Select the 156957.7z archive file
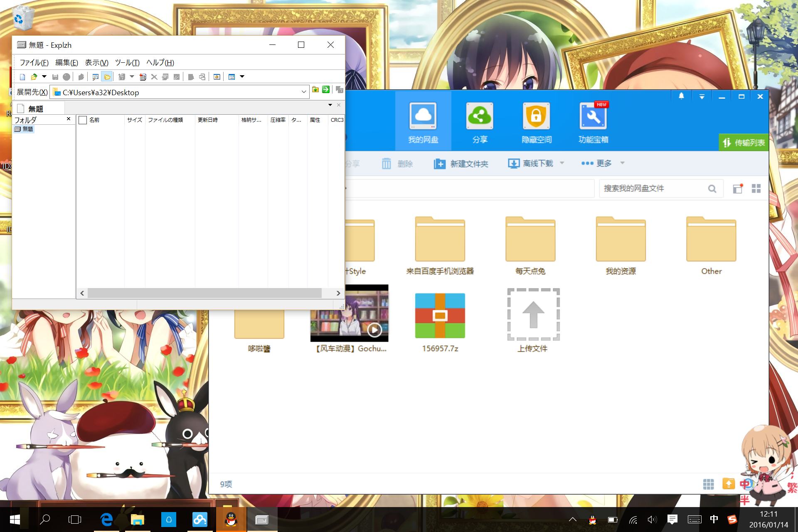Viewport: 798px width, 532px height. pos(440,323)
